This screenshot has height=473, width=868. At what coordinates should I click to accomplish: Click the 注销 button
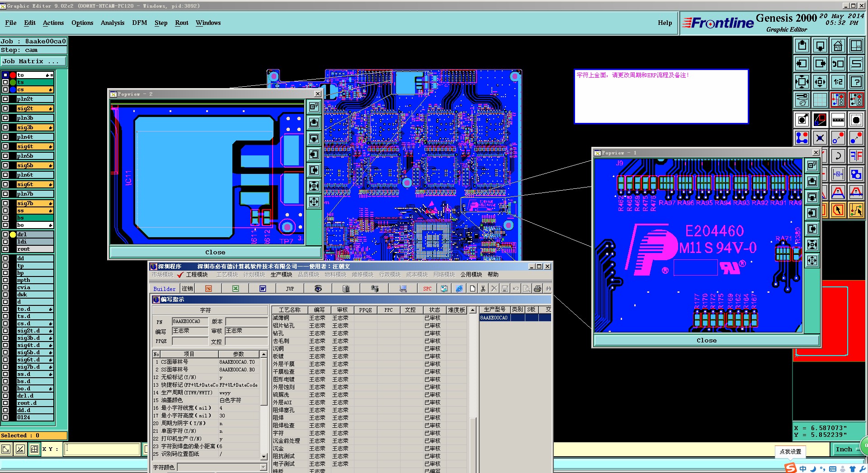(x=187, y=289)
